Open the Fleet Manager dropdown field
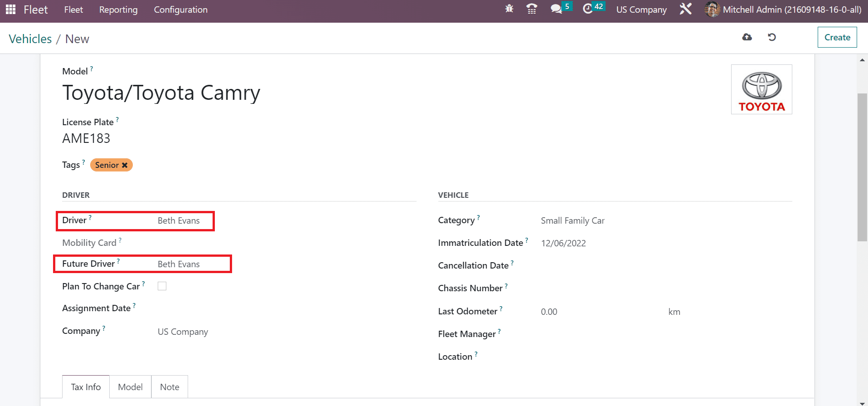Viewport: 868px width, 406px height. tap(666, 334)
